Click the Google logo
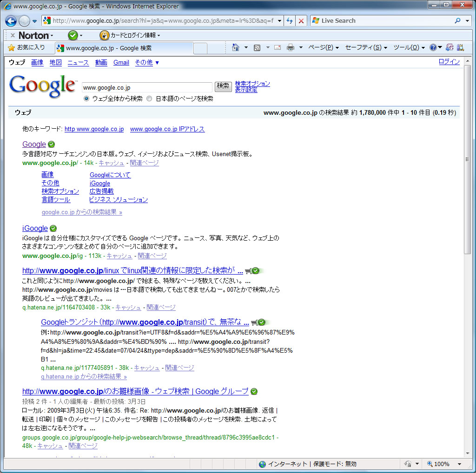This screenshot has width=476, height=473. (42, 86)
